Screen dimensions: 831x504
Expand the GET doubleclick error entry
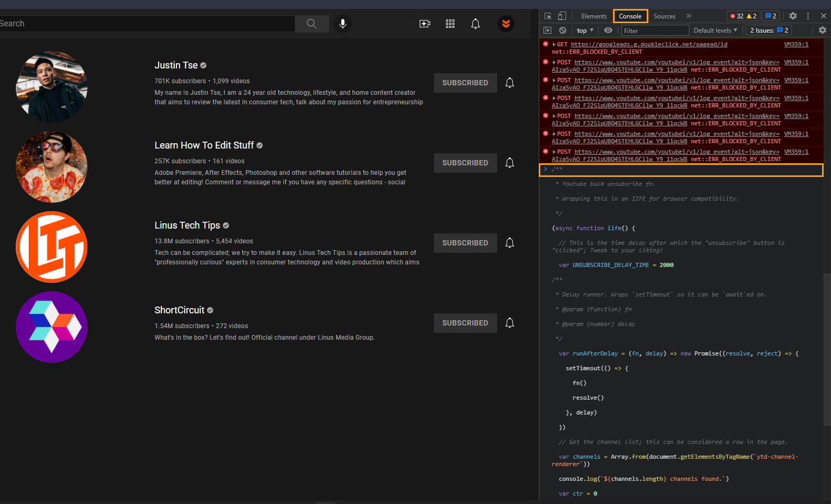(554, 45)
